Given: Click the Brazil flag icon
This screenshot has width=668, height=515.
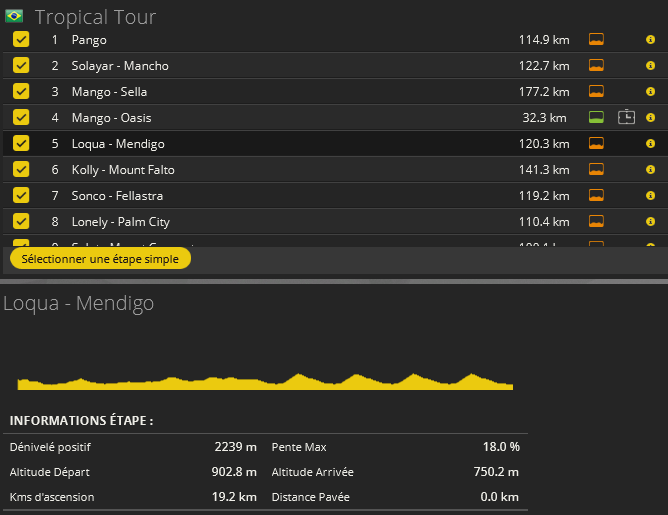Looking at the screenshot, I should point(14,17).
